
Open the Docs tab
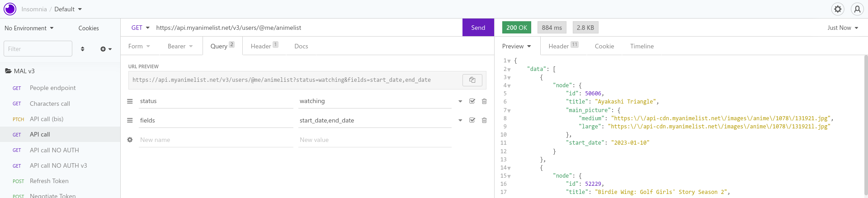click(301, 46)
